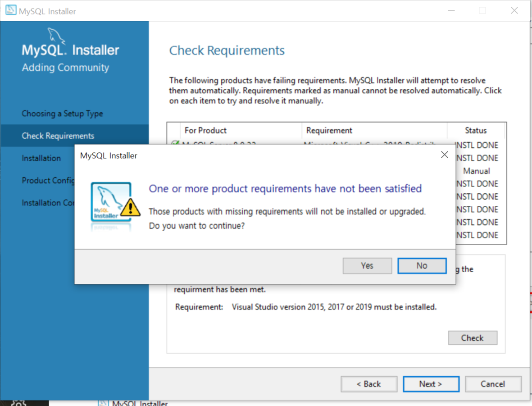
Task: Click the MySQL Installer title bar icon
Action: coord(11,10)
